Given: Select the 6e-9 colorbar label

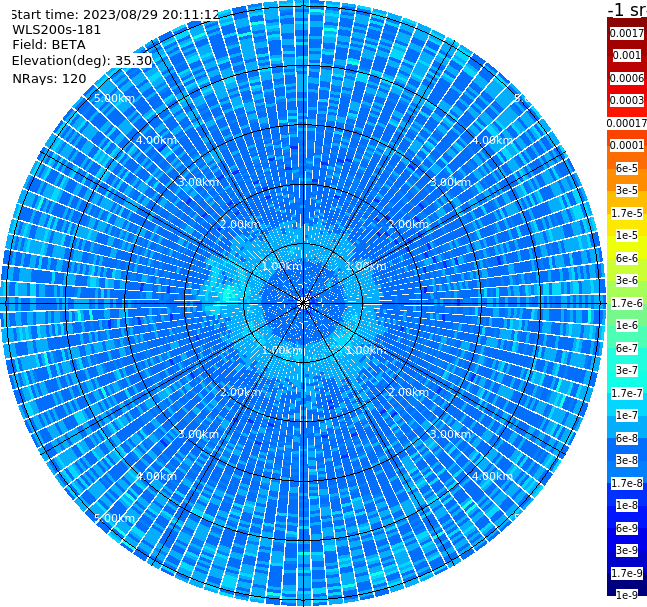Looking at the screenshot, I should pyautogui.click(x=627, y=528).
